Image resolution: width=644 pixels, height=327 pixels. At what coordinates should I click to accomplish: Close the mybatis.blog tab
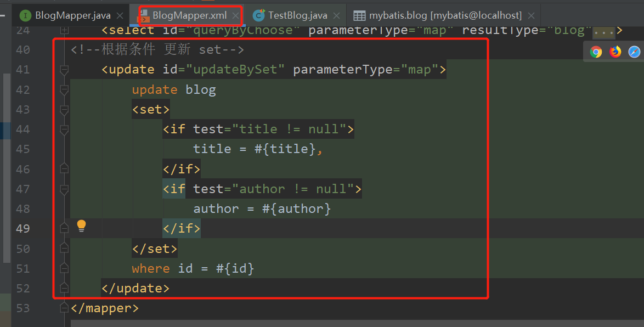[x=531, y=15]
